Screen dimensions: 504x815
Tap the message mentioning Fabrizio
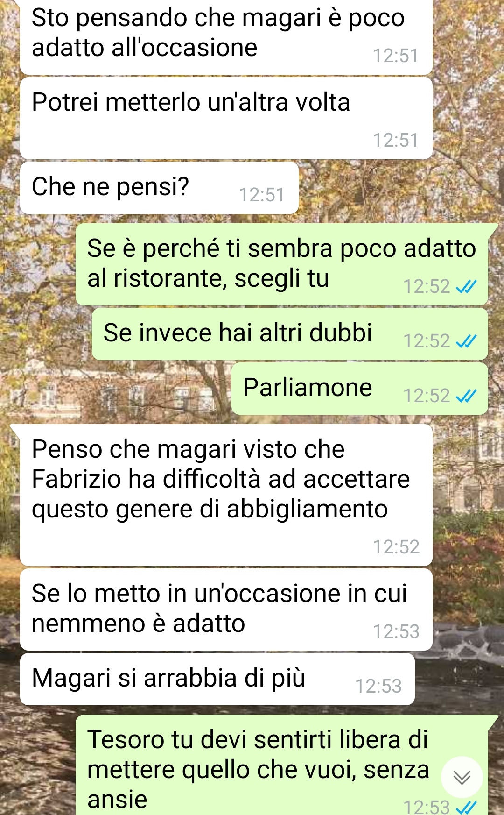coord(226,495)
